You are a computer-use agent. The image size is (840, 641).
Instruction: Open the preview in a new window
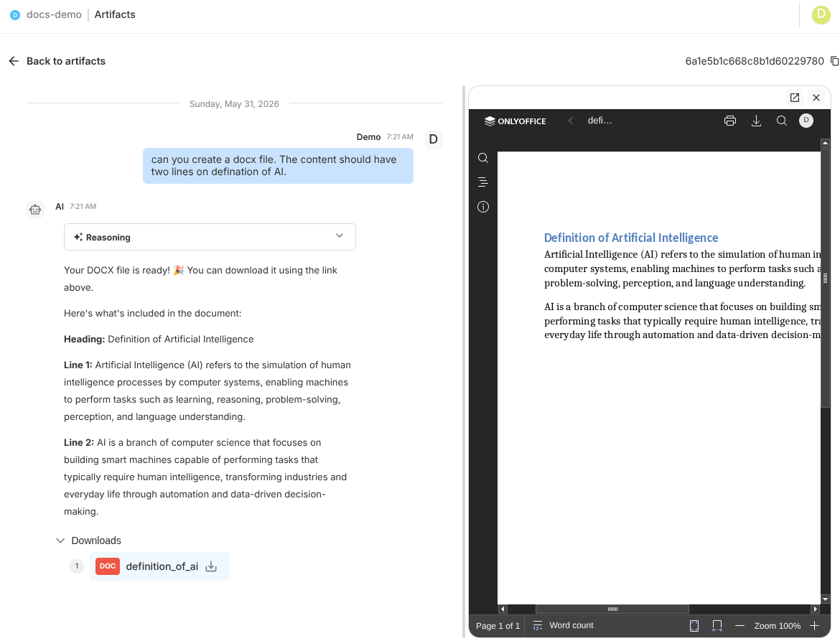pos(795,98)
